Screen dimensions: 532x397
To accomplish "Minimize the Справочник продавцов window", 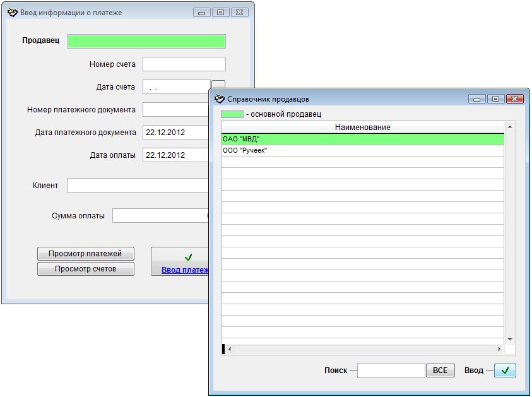I will (x=476, y=99).
